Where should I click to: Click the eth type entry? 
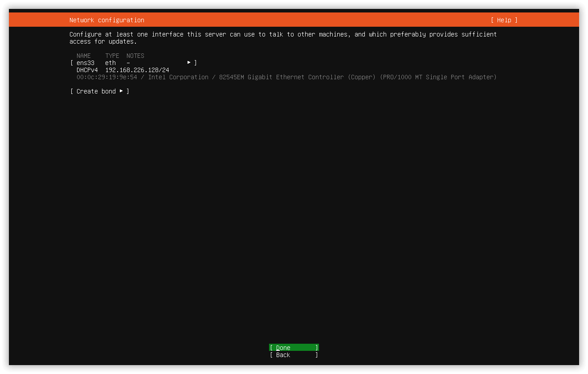tap(110, 63)
